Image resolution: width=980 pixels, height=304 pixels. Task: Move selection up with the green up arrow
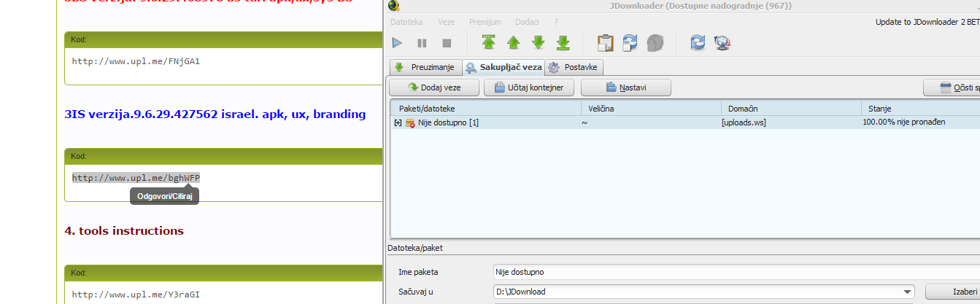[513, 42]
